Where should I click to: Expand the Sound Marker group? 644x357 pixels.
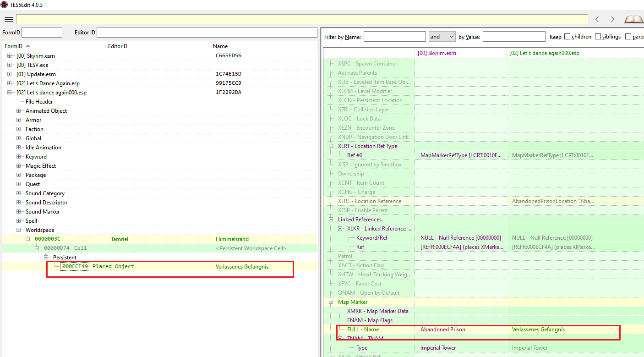tap(19, 212)
